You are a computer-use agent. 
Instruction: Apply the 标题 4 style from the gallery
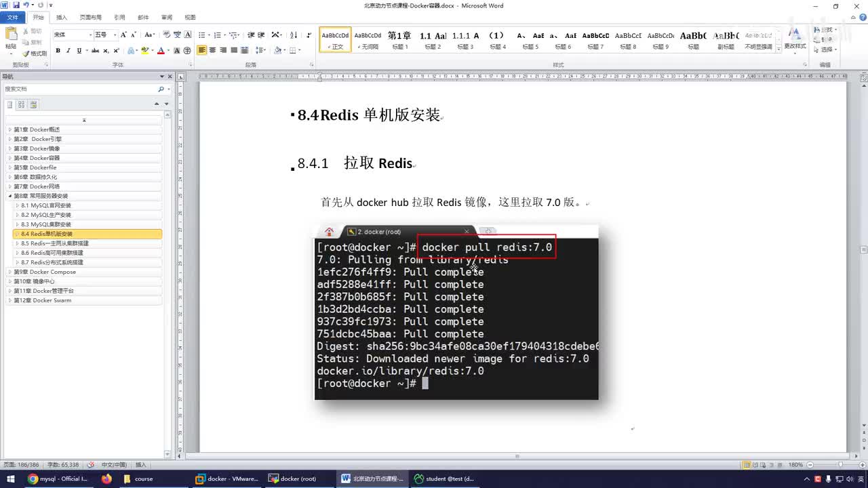click(x=497, y=40)
